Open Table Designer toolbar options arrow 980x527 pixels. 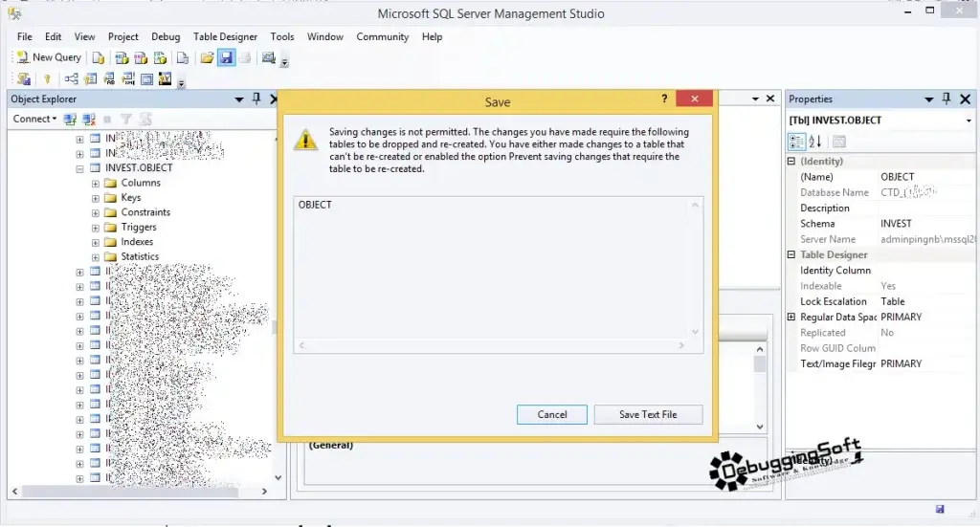coord(181,82)
